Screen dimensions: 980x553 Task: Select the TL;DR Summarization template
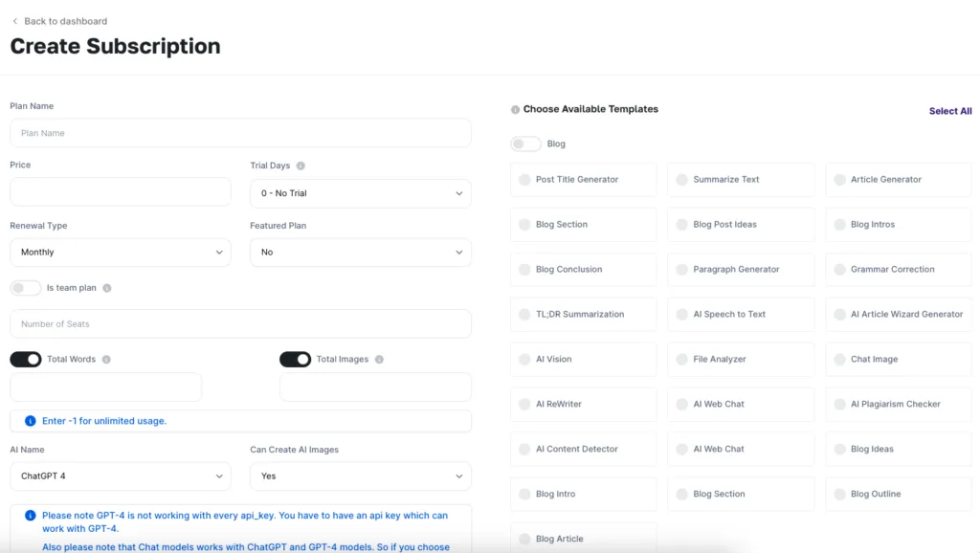coord(583,315)
